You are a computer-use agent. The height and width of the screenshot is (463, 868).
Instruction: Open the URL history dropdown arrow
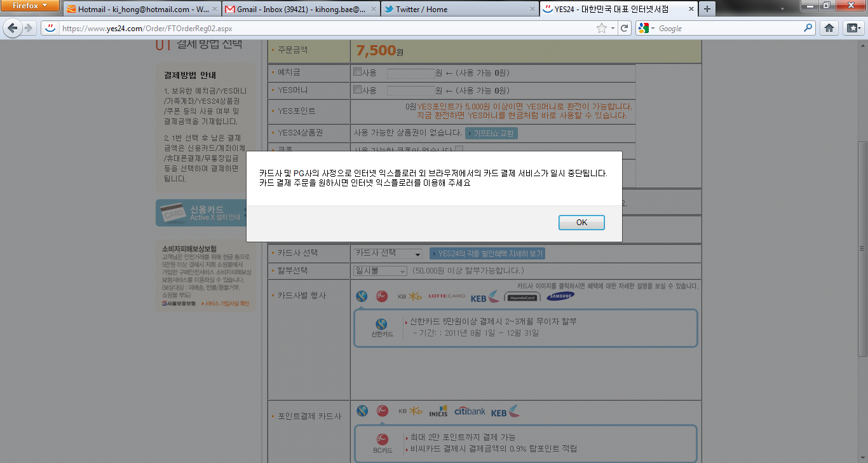click(x=613, y=28)
